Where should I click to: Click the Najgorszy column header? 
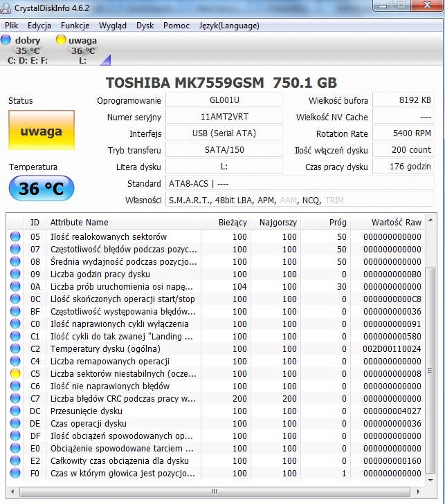click(275, 222)
